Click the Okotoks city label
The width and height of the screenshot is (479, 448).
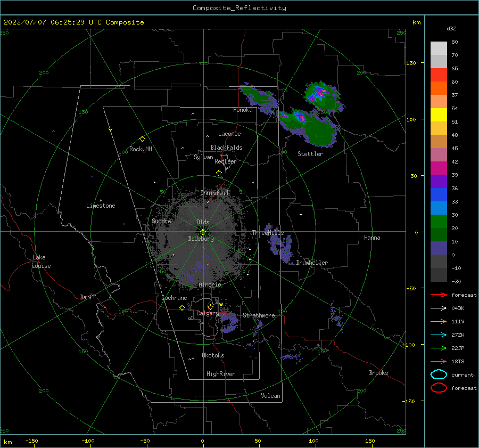(213, 355)
